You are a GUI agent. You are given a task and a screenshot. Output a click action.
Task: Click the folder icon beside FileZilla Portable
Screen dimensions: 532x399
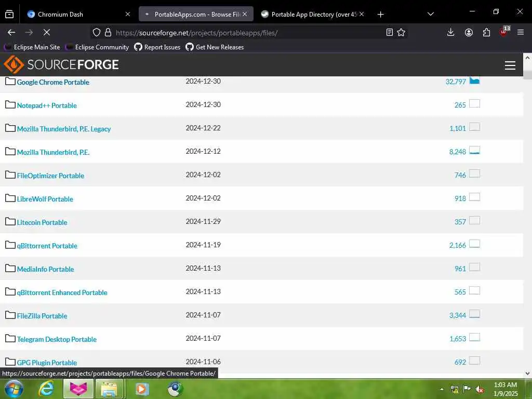coord(10,315)
